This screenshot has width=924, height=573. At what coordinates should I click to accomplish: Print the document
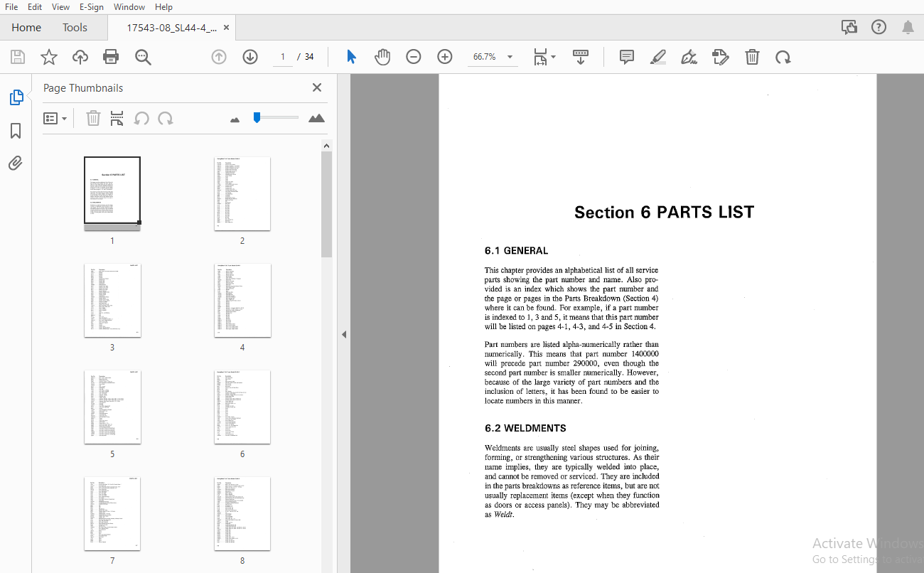(x=111, y=57)
